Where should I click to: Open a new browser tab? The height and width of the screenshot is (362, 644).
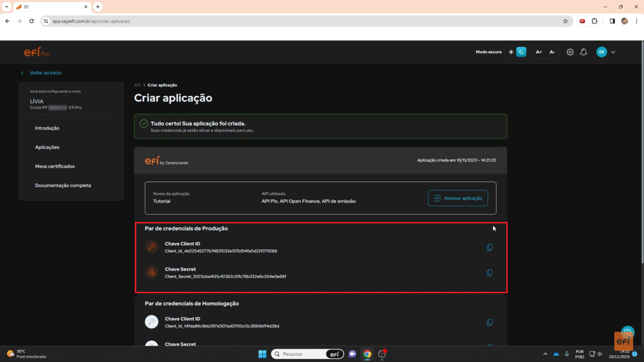98,7
